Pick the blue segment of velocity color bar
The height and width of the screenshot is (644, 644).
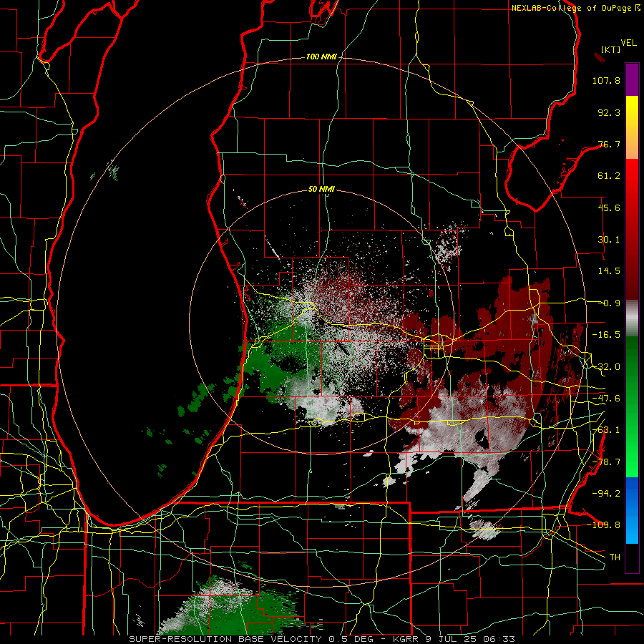point(632,510)
